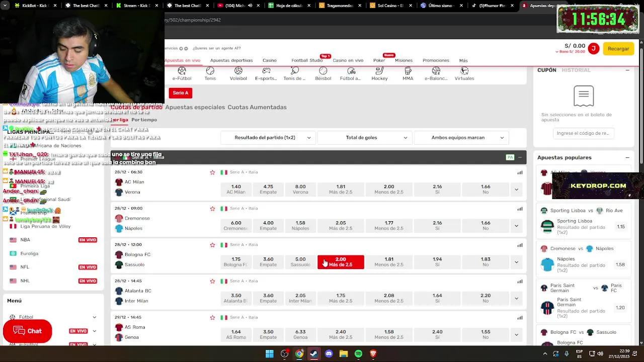Image resolution: width=644 pixels, height=362 pixels.
Task: Open the Resultado del partido (1x2) dropdown
Action: coord(268,138)
